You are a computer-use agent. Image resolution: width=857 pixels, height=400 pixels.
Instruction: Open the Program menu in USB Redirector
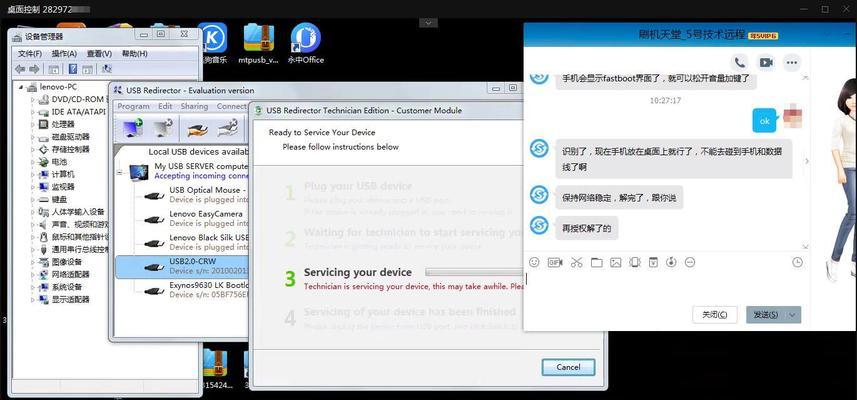(133, 106)
